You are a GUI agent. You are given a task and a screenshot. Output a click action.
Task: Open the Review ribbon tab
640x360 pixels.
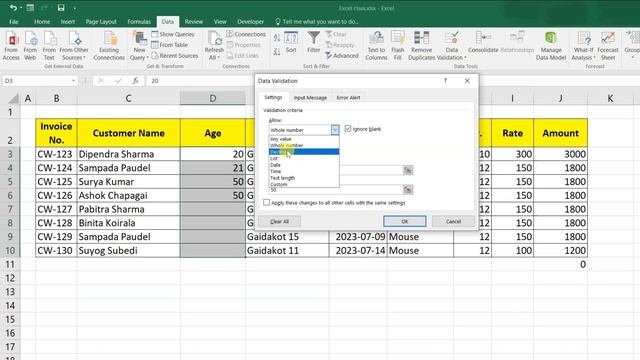click(x=193, y=22)
